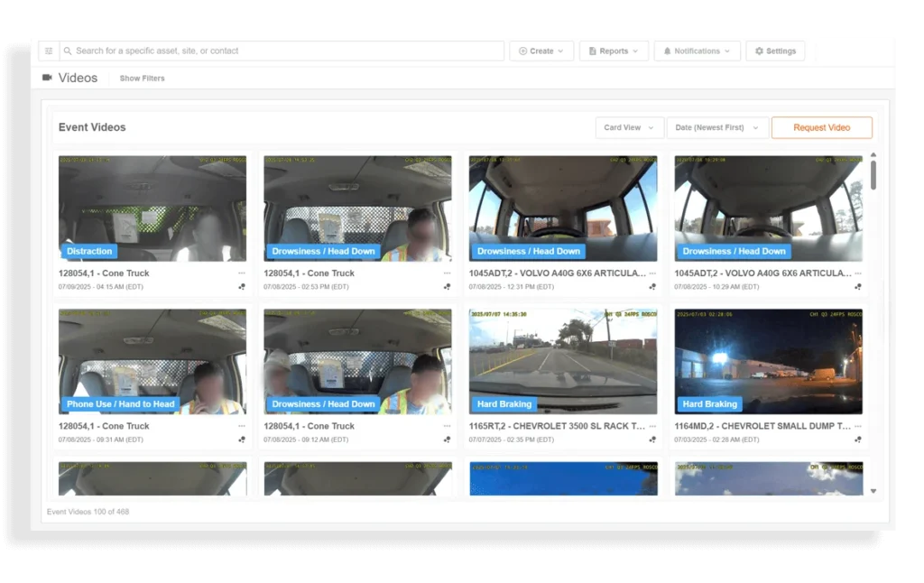924x583 pixels.
Task: Click the video camera icon next to Videos
Action: click(48, 78)
